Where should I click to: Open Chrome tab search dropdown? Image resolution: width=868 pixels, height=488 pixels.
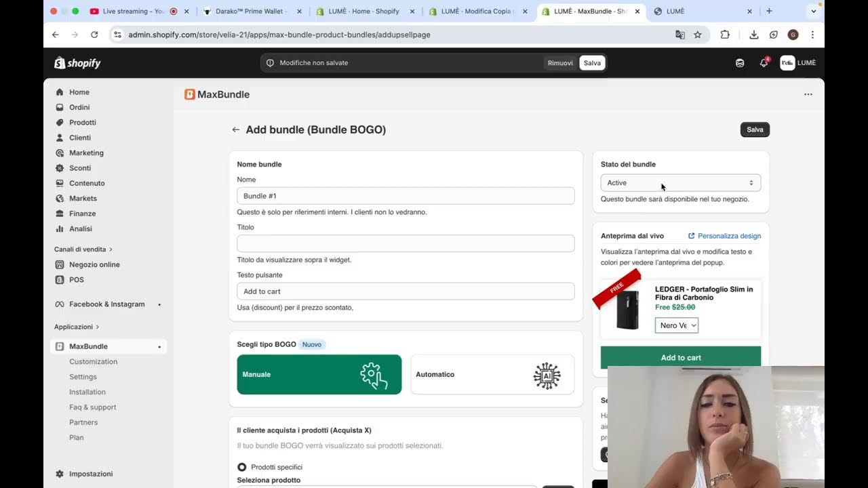pos(814,12)
